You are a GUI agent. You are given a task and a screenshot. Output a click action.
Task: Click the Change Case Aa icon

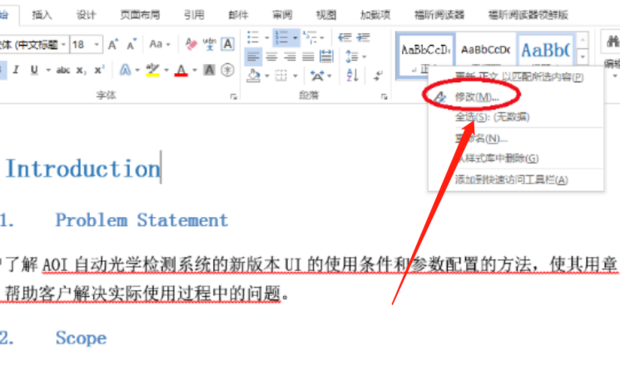156,44
